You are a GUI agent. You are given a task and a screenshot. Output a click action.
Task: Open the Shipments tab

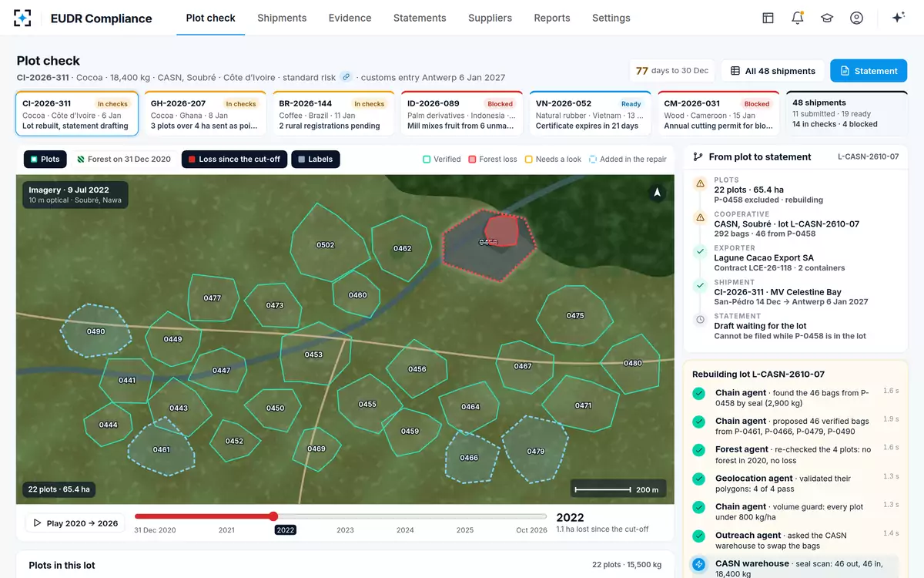(x=282, y=18)
